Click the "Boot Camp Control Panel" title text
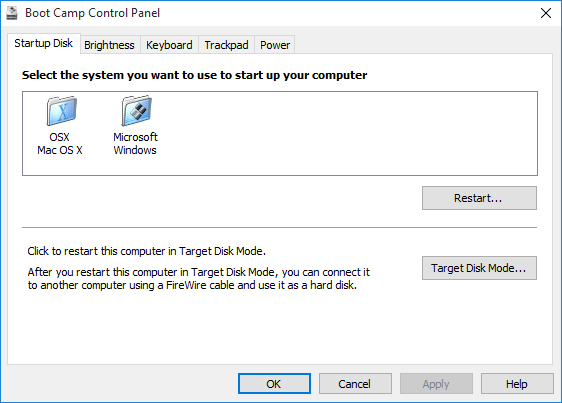 [x=92, y=13]
